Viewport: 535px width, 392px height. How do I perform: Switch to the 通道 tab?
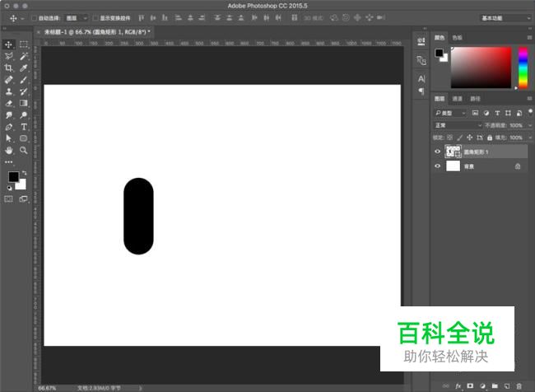click(x=458, y=99)
